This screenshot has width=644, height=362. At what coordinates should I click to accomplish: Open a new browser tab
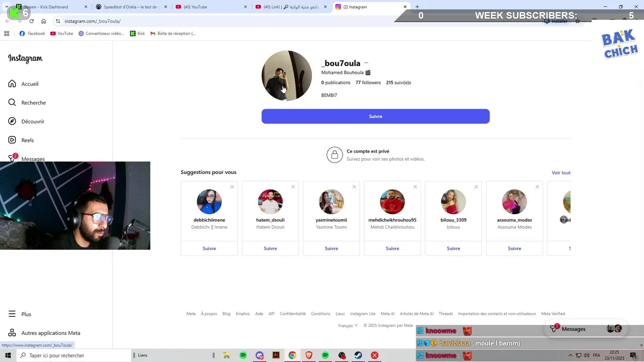click(x=417, y=7)
